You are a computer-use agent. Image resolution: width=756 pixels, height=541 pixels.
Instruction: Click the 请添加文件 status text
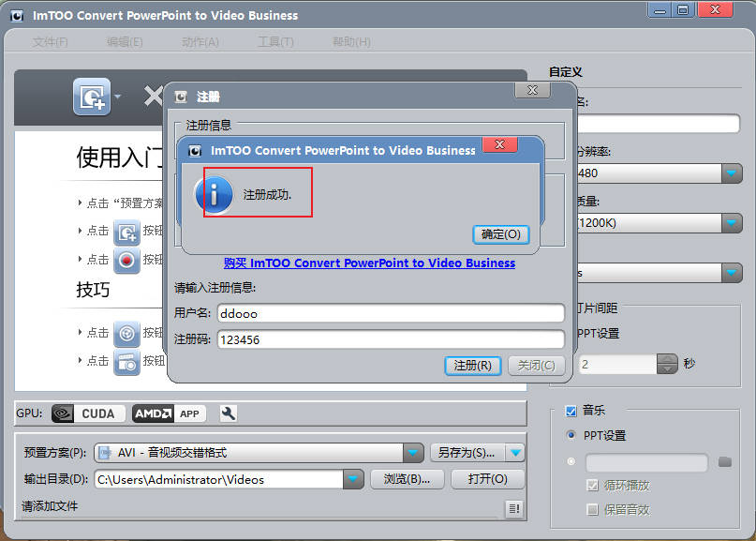pos(50,506)
